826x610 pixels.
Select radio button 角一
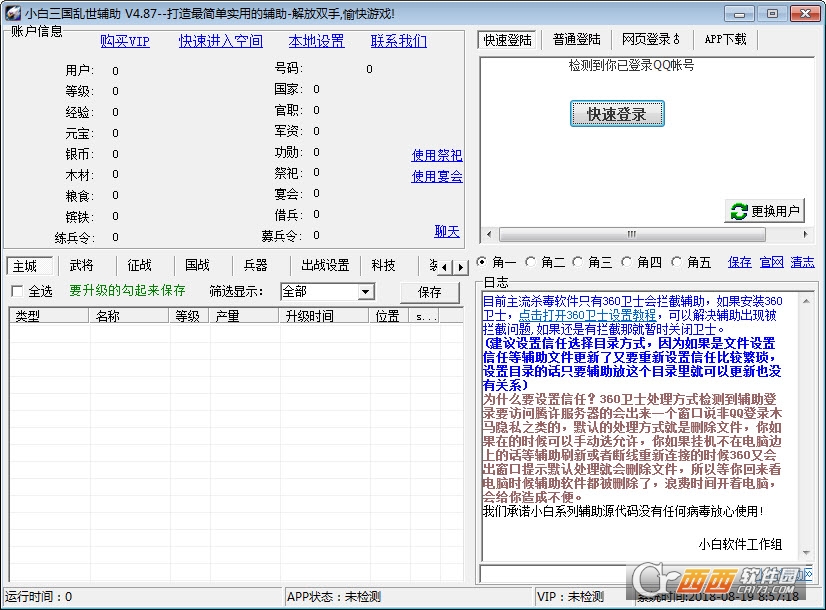point(481,261)
